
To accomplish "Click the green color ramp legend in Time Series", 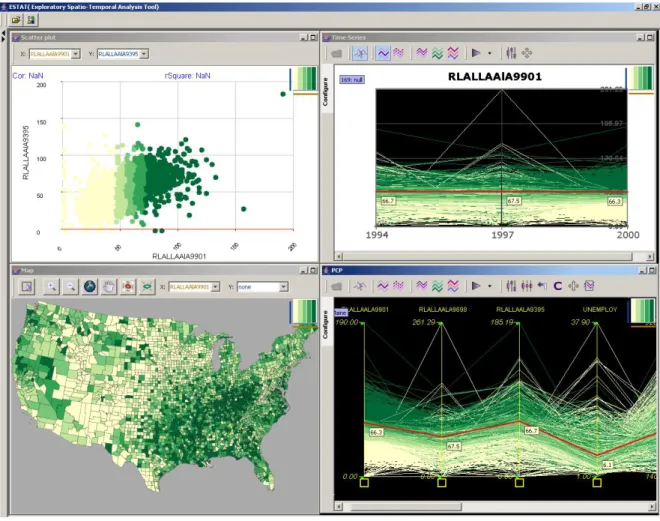I will [x=641, y=78].
